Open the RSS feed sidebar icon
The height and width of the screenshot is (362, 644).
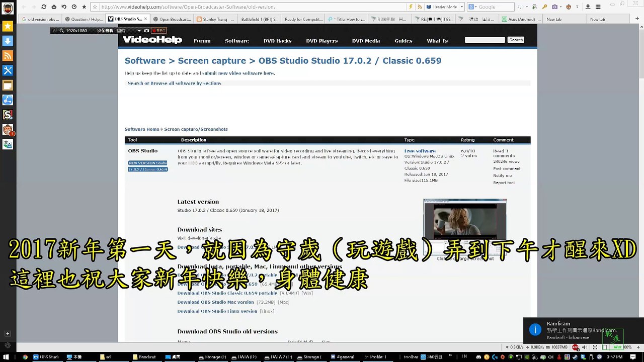pyautogui.click(x=8, y=56)
